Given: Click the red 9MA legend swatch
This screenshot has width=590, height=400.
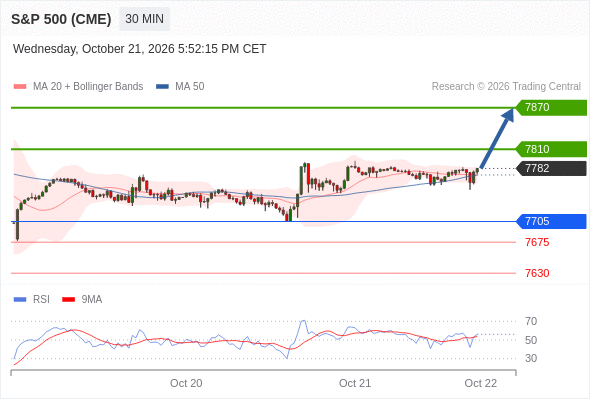Looking at the screenshot, I should click(68, 300).
